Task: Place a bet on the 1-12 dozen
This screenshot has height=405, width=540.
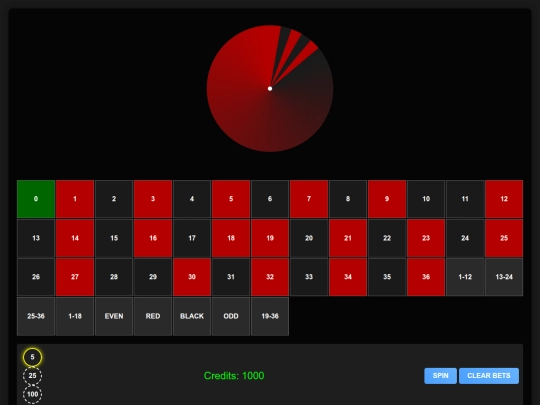Action: point(465,277)
